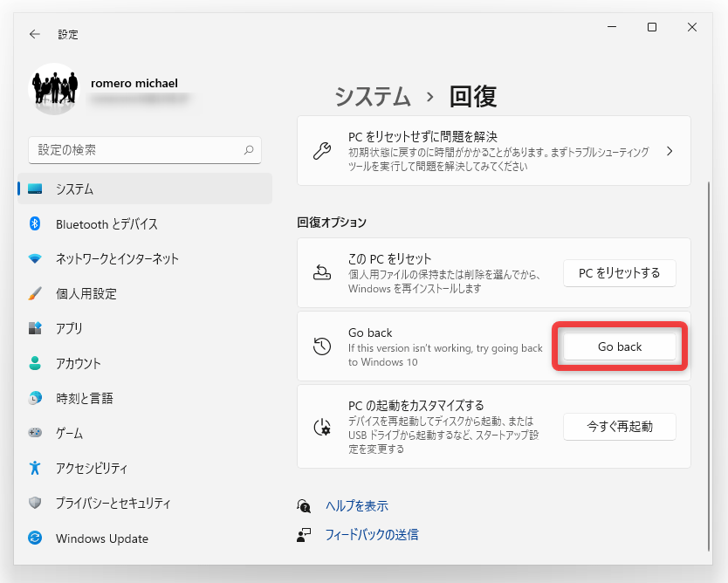Click the ゲーム controller icon
The width and height of the screenshot is (728, 583).
[35, 433]
